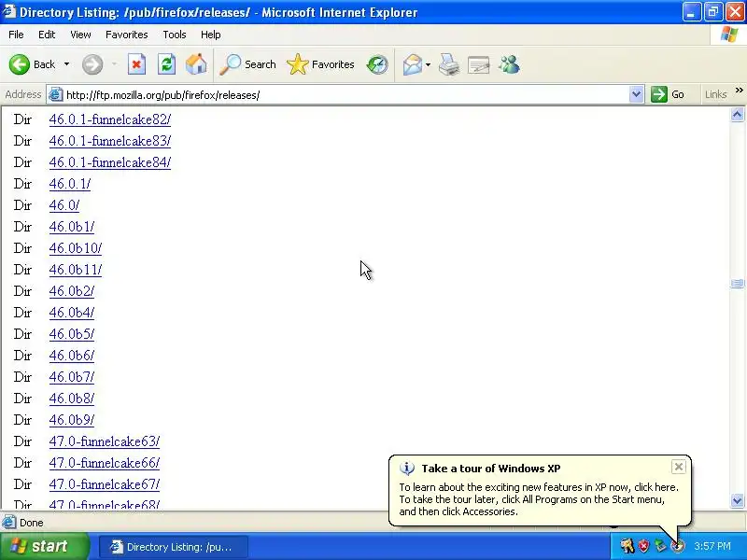Click the Forward arrow button
Screen dimensions: 747x560
pyautogui.click(x=92, y=64)
